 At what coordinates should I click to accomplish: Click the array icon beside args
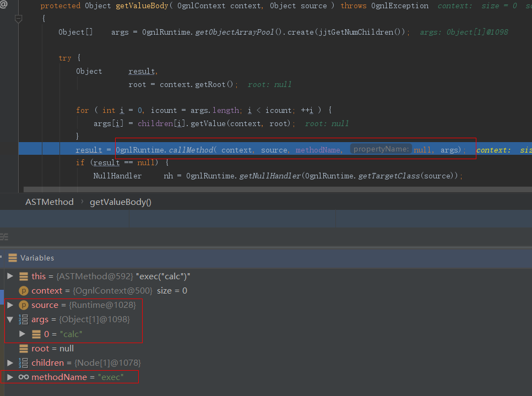24,319
